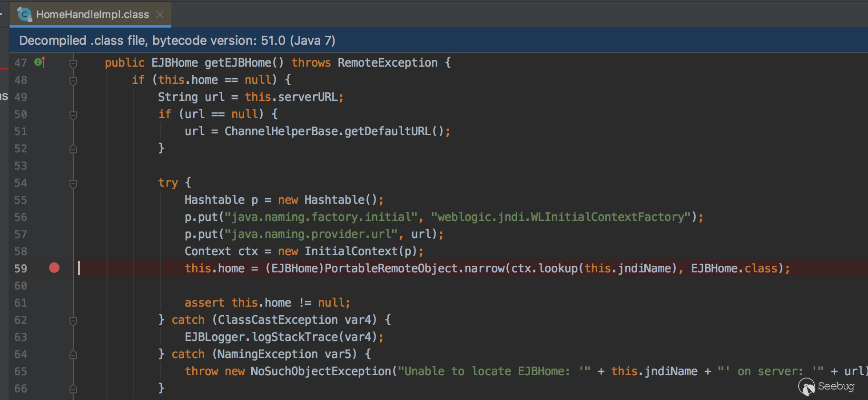Collapse the getEJBHome method at line 47
This screenshot has height=400, width=868.
click(x=73, y=63)
